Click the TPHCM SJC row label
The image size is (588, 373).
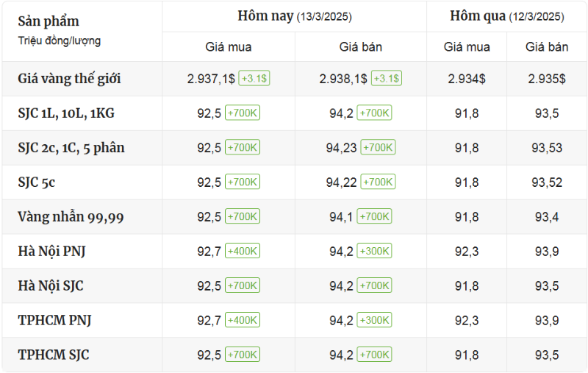tap(54, 355)
